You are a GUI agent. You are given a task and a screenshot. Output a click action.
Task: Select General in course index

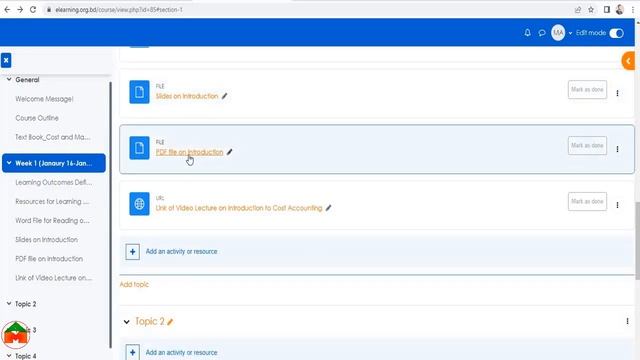click(x=27, y=80)
